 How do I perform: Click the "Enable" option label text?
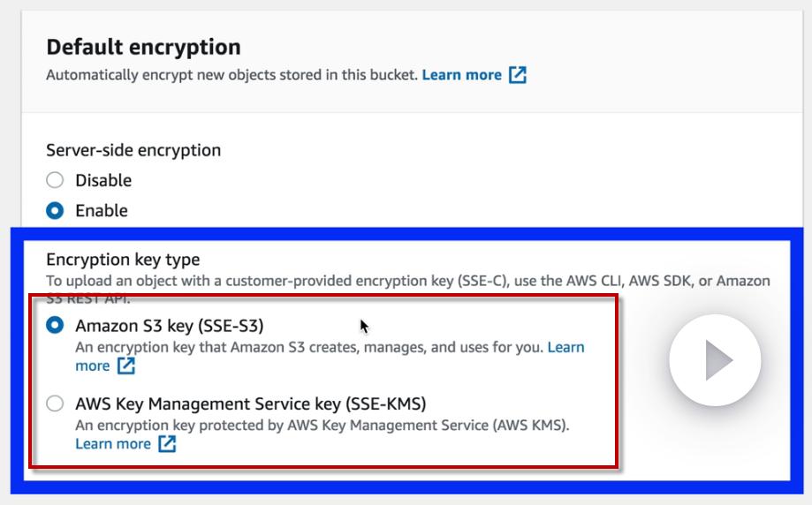[x=102, y=210]
